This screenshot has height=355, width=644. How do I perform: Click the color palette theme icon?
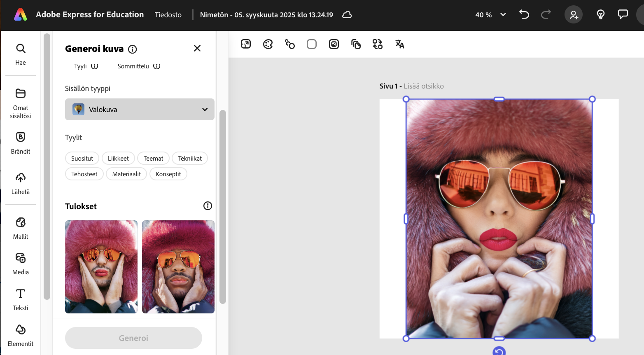click(x=268, y=44)
